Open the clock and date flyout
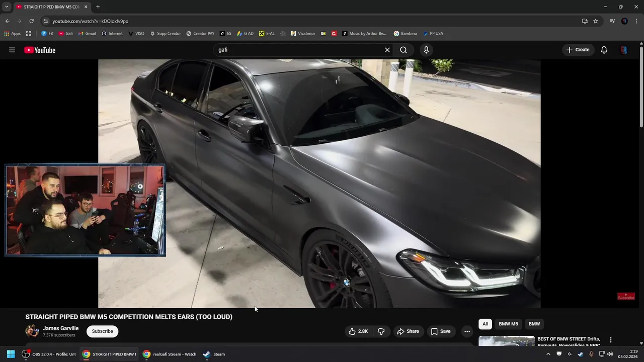 point(627,354)
